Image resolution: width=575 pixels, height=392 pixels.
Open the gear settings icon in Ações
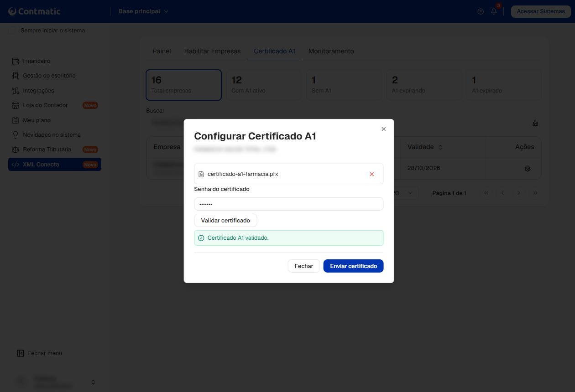(x=528, y=169)
